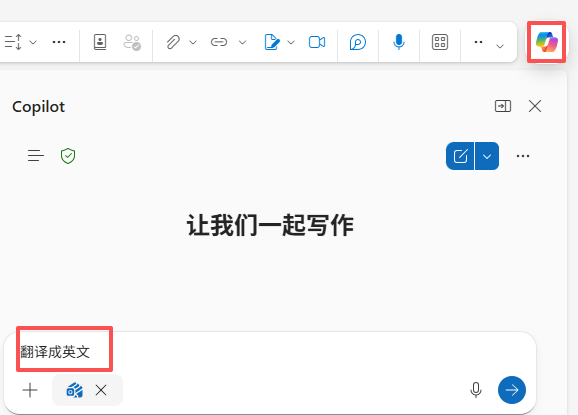Click the insert link icon
The image size is (578, 415).
(x=219, y=42)
